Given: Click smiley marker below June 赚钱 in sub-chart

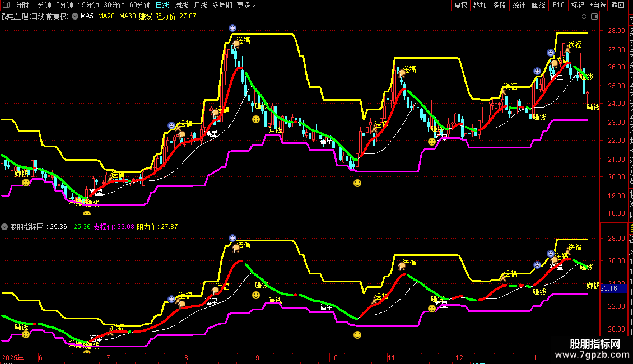Looking at the screenshot, I should tap(26, 334).
